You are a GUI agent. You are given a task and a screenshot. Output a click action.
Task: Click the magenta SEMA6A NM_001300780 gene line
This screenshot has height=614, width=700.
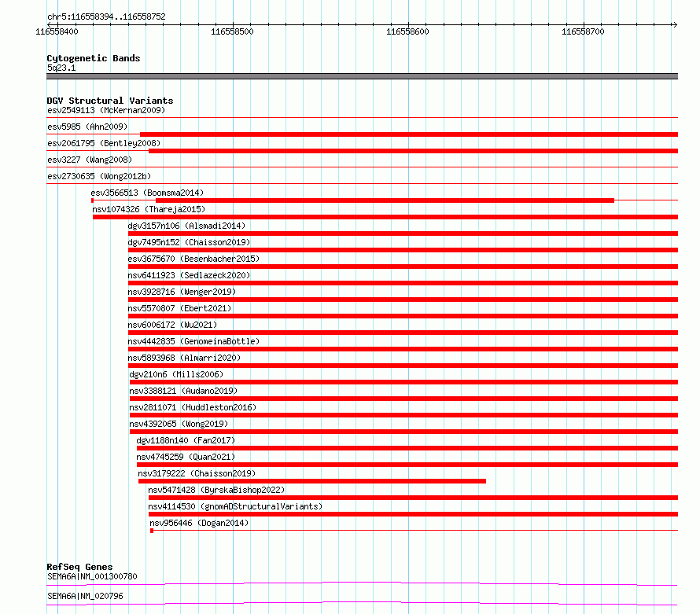click(x=362, y=583)
